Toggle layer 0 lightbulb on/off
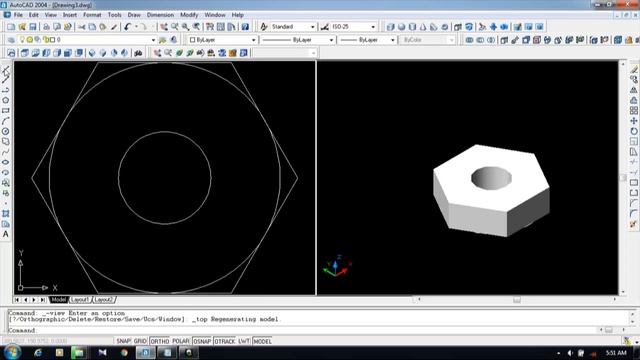 click(22, 40)
